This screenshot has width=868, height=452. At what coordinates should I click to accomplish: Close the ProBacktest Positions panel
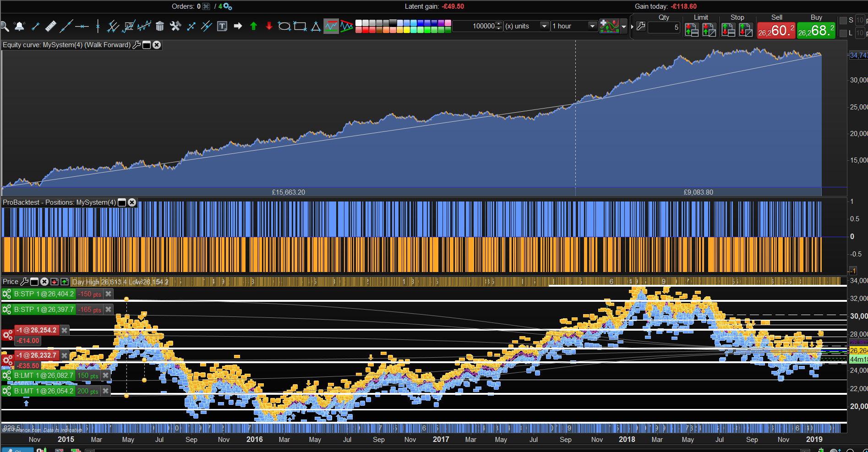132,202
